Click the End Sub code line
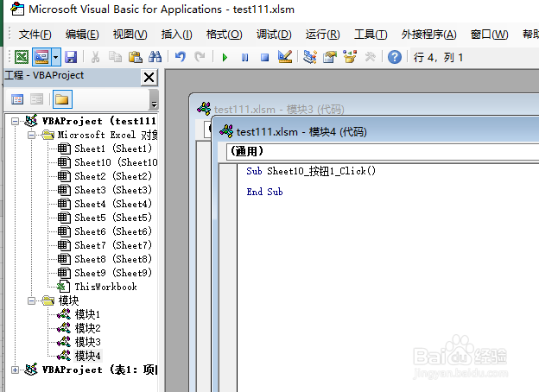 [264, 192]
